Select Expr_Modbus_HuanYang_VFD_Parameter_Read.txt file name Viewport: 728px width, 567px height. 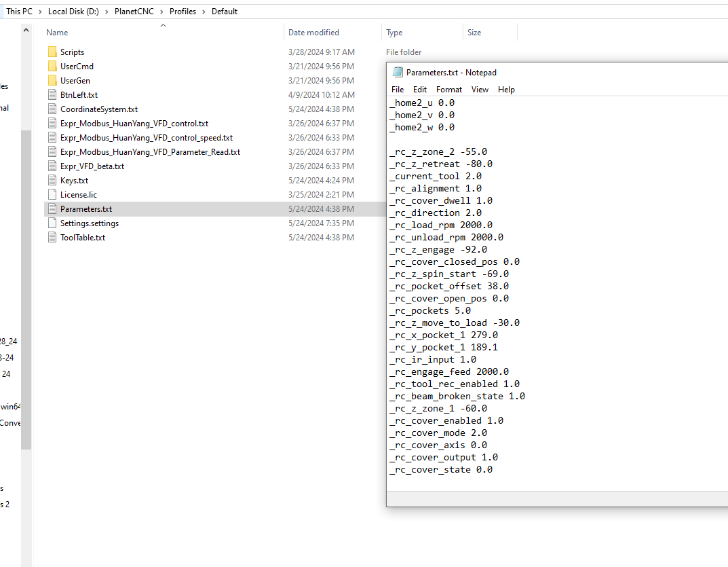coord(150,152)
